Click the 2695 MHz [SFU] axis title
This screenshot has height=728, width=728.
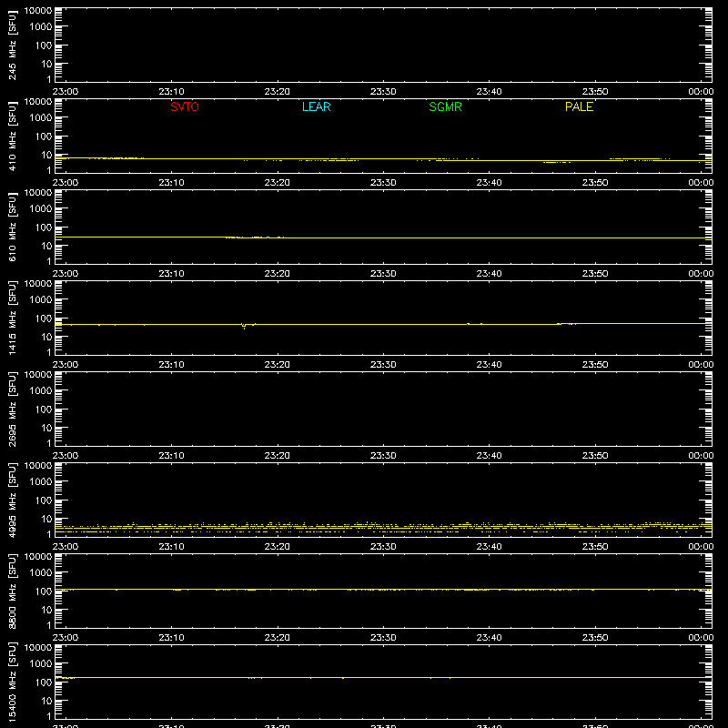tap(12, 409)
